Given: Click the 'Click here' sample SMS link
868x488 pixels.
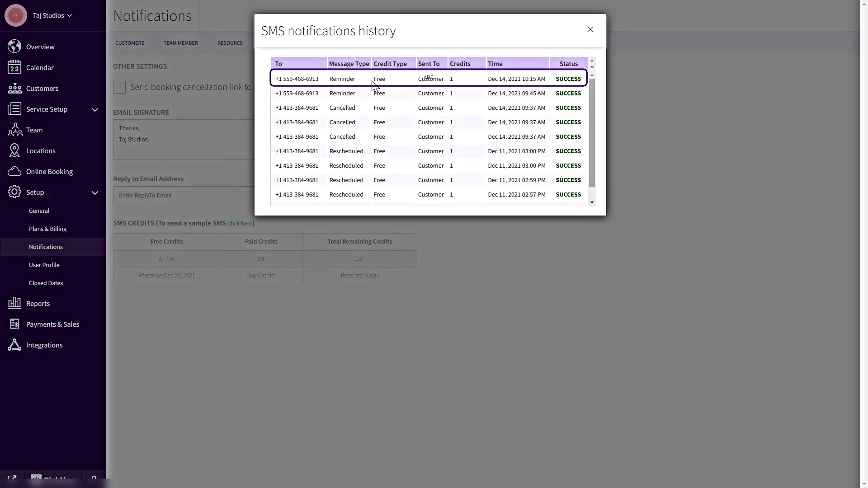Looking at the screenshot, I should [240, 224].
